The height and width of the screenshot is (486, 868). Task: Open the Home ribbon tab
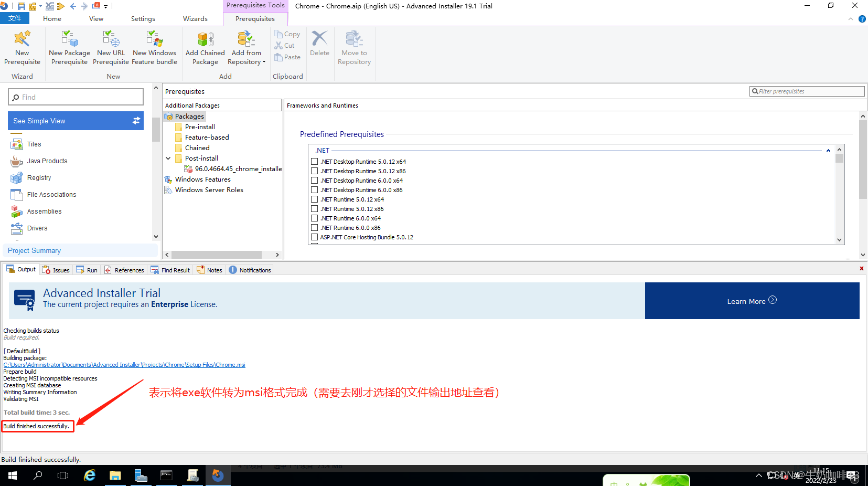[x=52, y=18]
